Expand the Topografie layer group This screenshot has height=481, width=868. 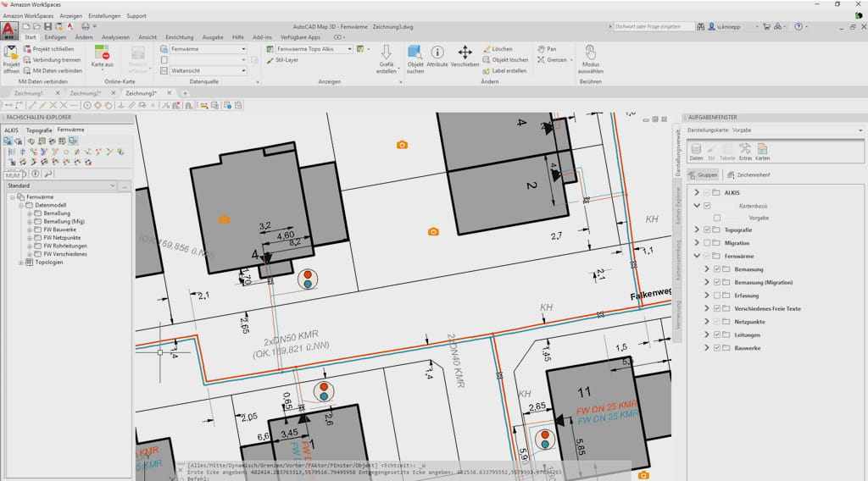(x=697, y=230)
